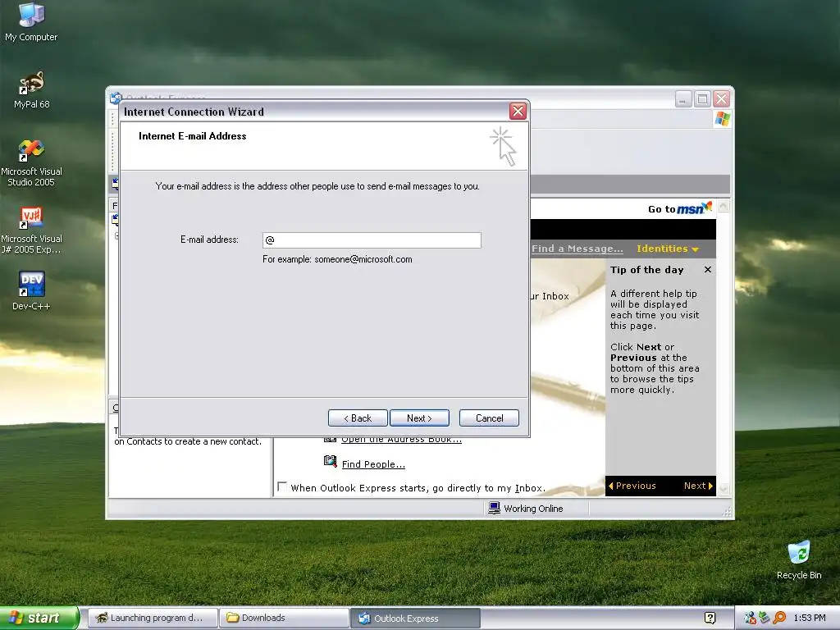Open Microsoft Visual J# 2005 Express shortcut
This screenshot has height=630, width=840.
click(31, 231)
